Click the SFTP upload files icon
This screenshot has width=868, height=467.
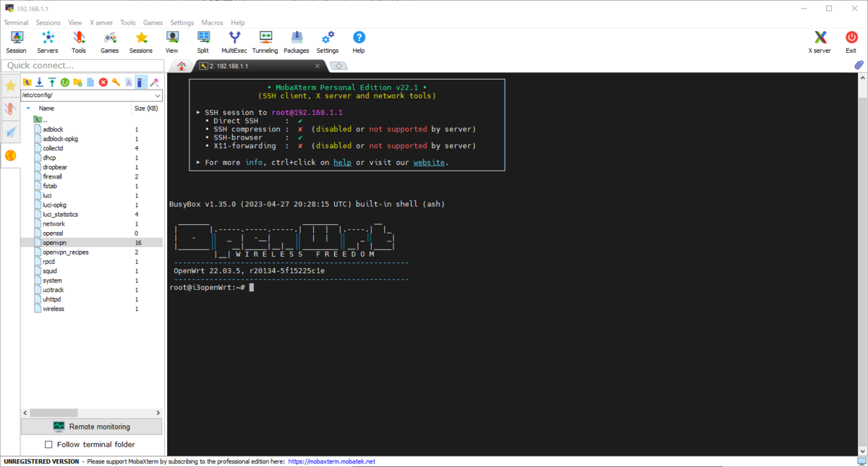click(52, 82)
